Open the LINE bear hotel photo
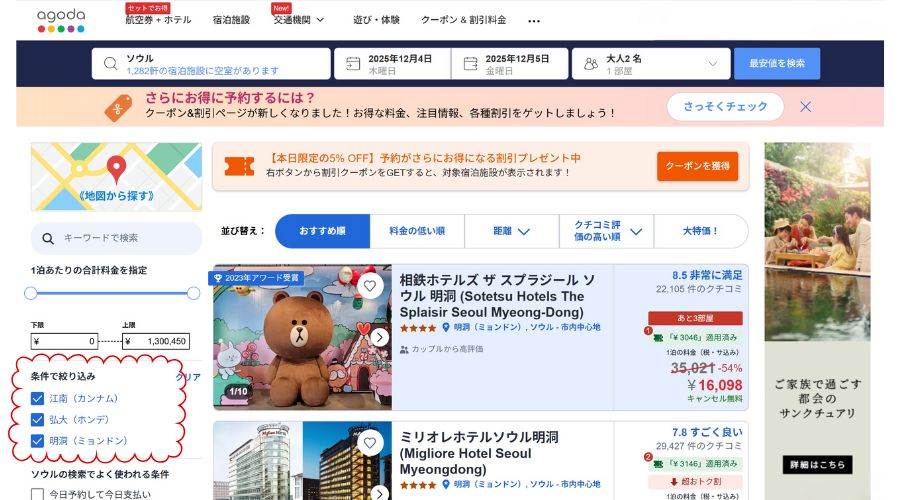900x500 pixels. click(302, 338)
